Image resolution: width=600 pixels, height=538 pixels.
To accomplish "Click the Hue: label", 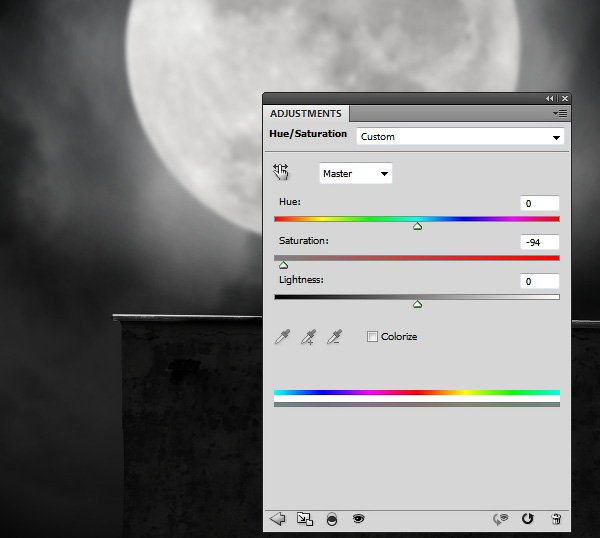I will 290,202.
